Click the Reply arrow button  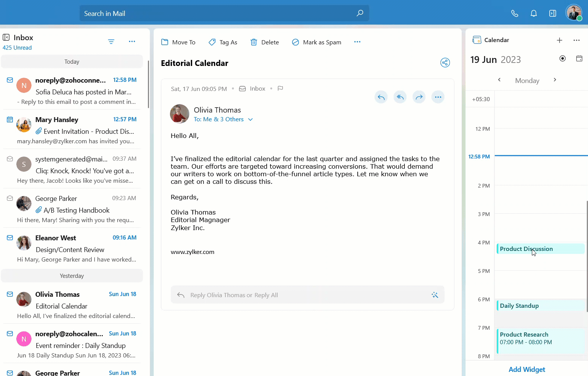click(381, 97)
